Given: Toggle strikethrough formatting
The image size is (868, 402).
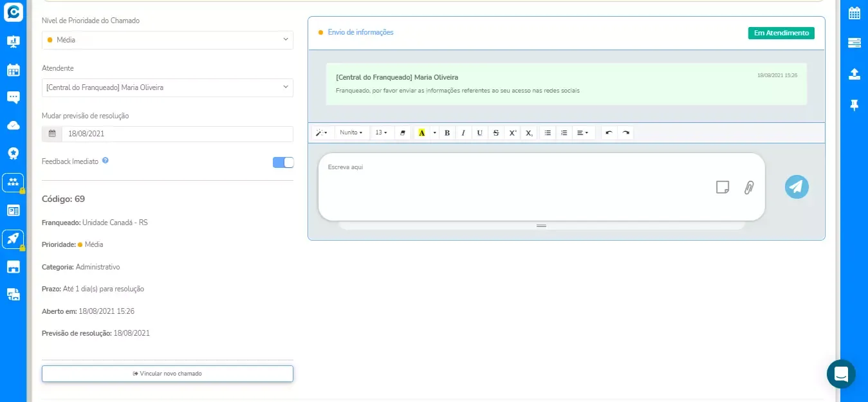Looking at the screenshot, I should click(x=495, y=133).
